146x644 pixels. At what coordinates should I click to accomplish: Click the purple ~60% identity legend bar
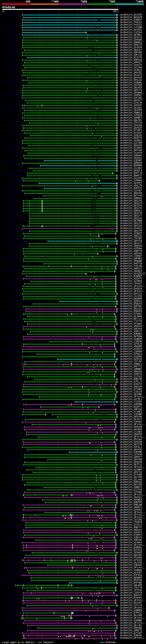(73, 4)
